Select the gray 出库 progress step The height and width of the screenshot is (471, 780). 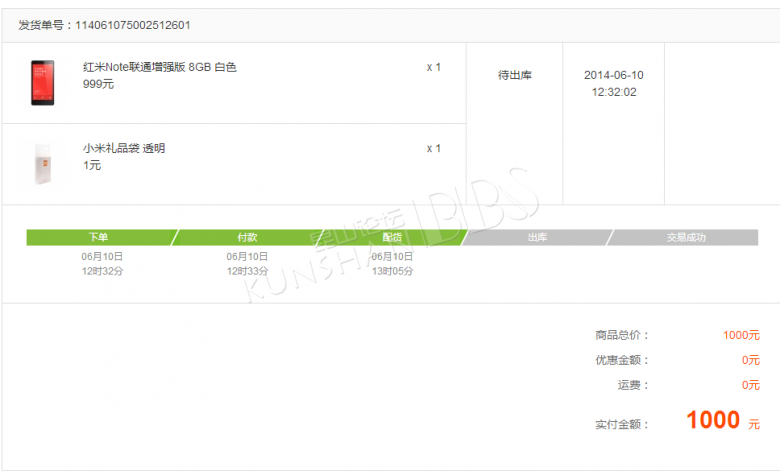pos(537,237)
